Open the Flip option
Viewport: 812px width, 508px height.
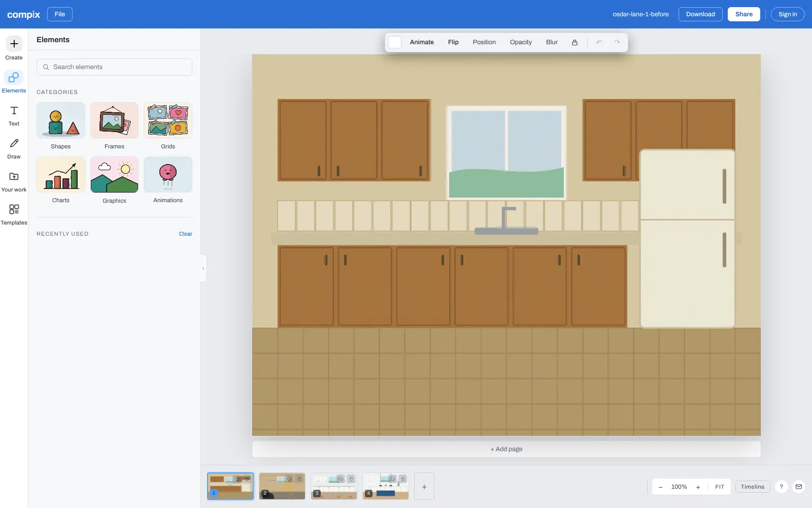pyautogui.click(x=453, y=42)
